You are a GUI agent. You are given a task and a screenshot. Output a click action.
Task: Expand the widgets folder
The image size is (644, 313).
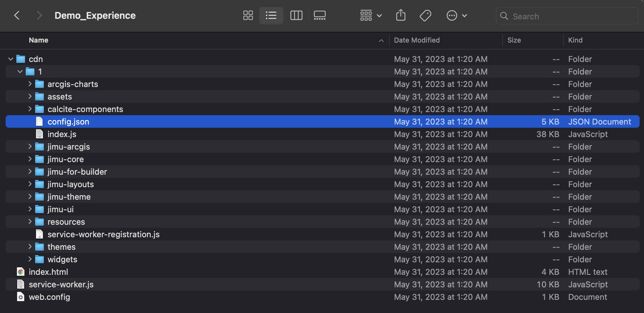(x=30, y=259)
